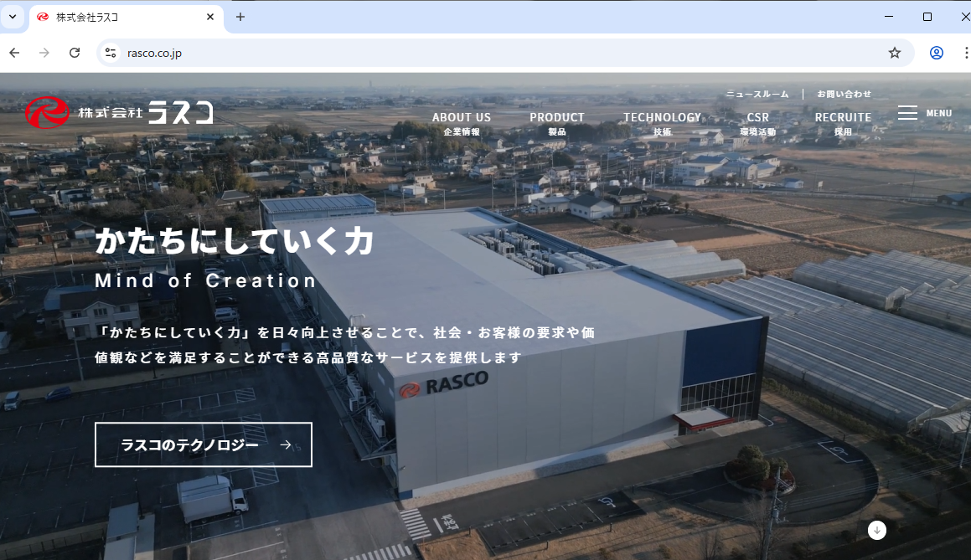Click the browser back arrow

(13, 52)
